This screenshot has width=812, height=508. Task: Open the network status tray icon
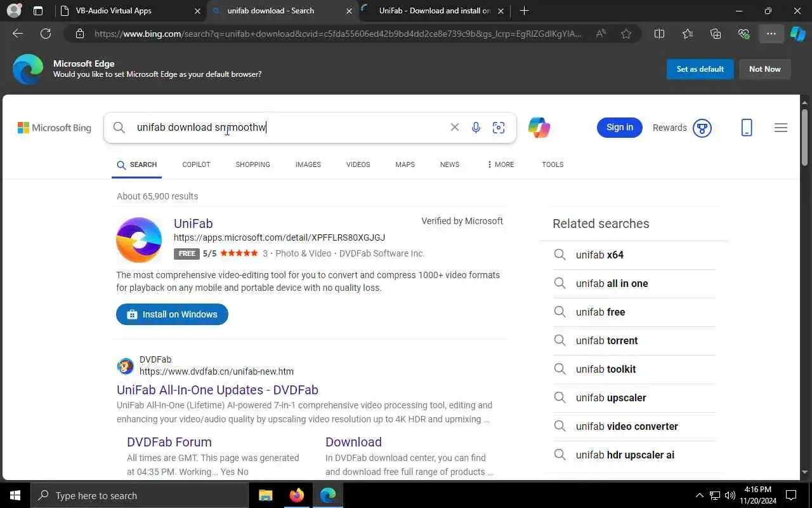[x=715, y=495]
